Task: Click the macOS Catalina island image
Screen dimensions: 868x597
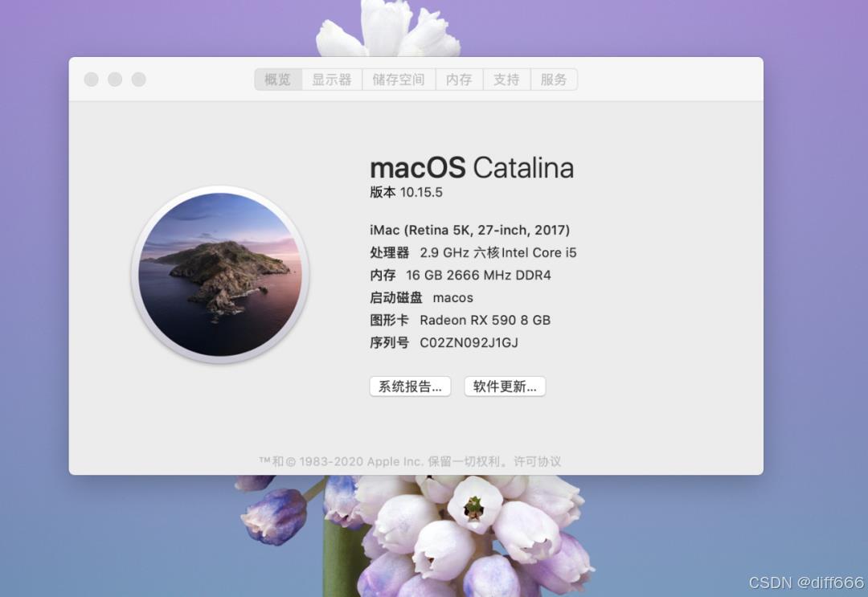Action: click(x=219, y=275)
